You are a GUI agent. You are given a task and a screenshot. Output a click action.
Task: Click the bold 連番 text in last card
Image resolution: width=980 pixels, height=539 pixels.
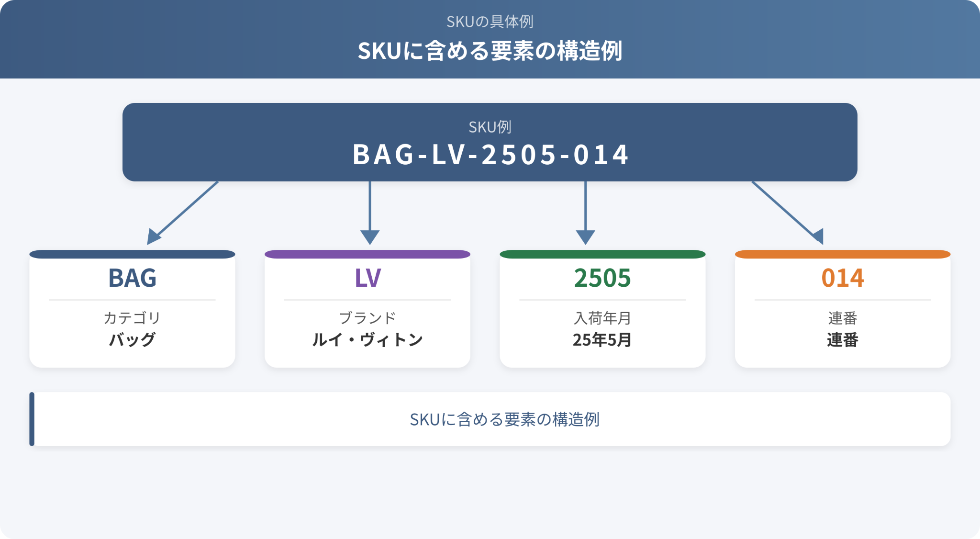coord(843,340)
